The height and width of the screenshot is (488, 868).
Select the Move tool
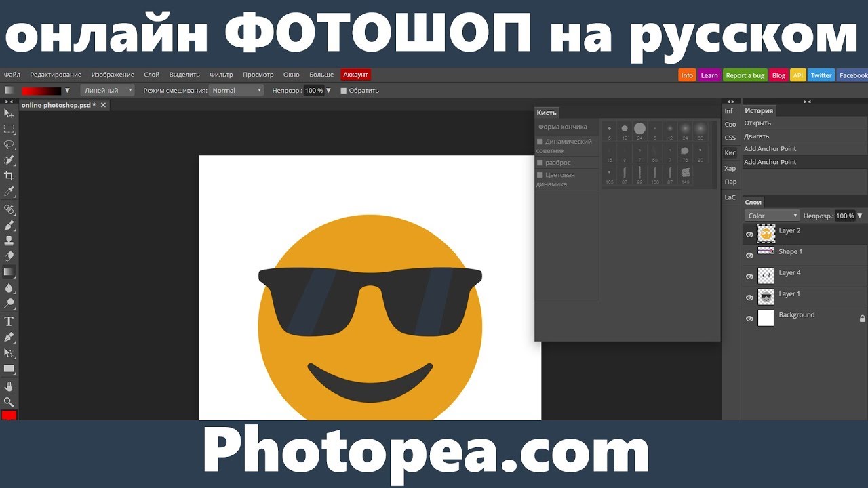(9, 113)
